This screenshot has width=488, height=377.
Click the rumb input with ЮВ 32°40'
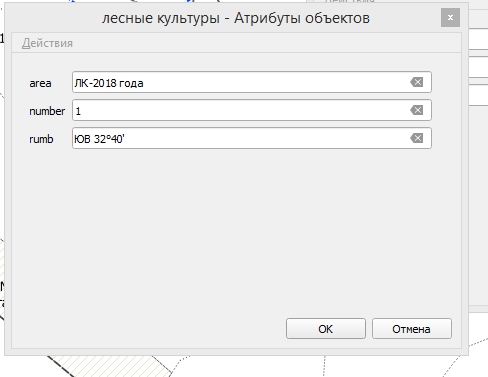(x=252, y=138)
